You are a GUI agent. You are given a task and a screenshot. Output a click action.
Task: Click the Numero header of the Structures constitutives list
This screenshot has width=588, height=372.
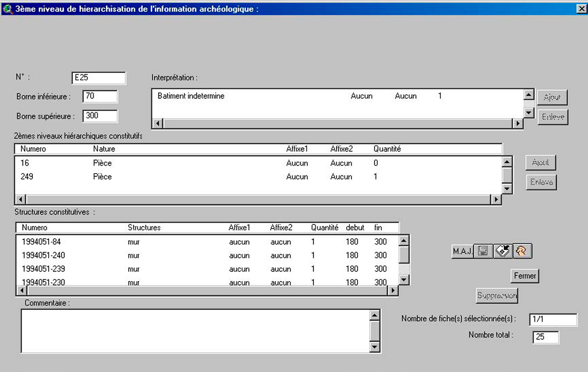click(x=34, y=228)
